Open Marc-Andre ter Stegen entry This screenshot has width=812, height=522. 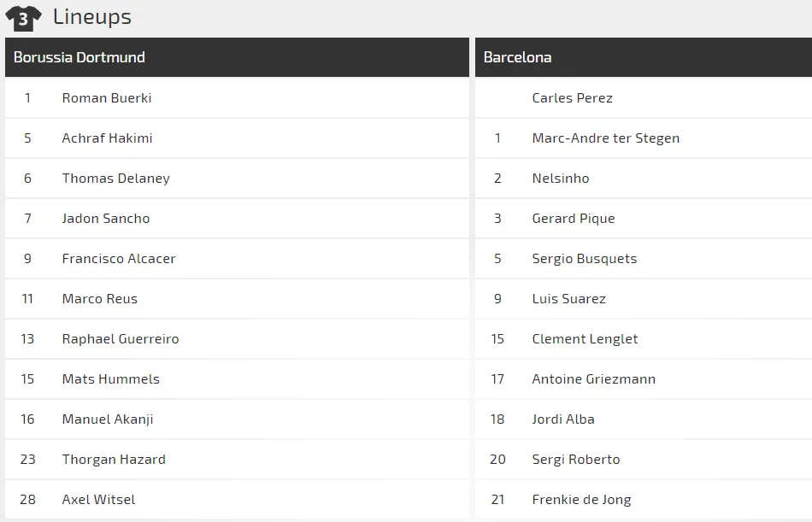605,138
